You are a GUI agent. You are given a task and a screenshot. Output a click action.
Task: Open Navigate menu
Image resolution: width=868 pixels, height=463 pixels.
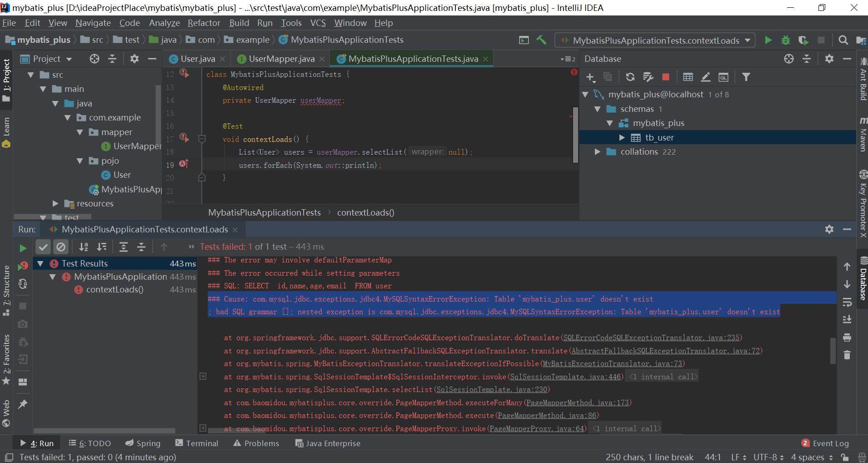click(93, 23)
